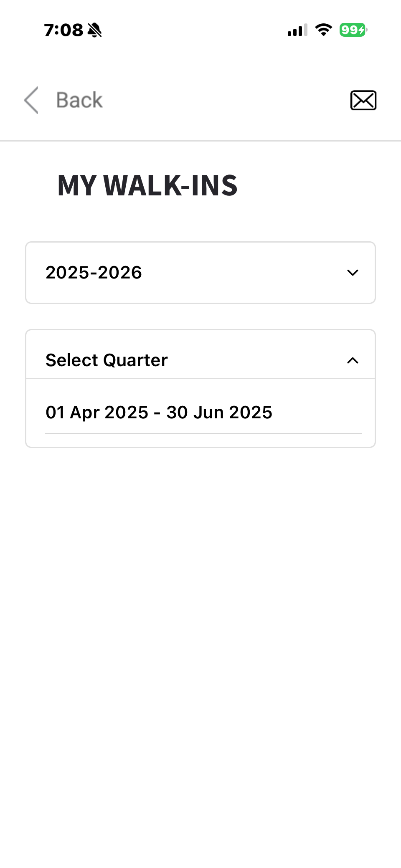This screenshot has height=868, width=401.
Task: Tap the 2025-2026 year text
Action: (94, 273)
